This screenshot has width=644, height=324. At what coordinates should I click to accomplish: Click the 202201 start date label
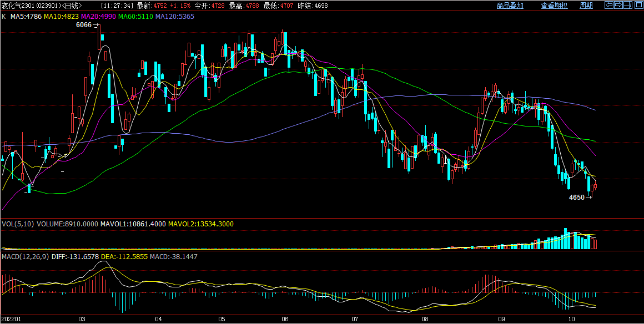(11, 319)
